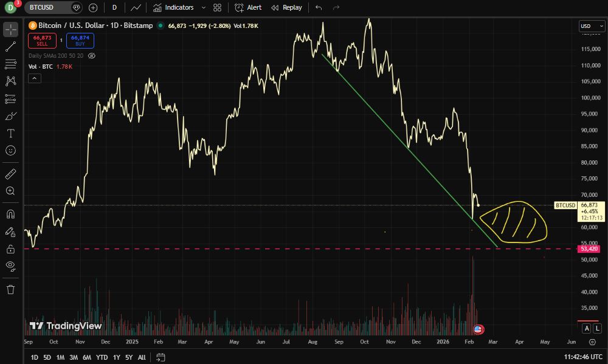Select the ruler measure tool
Image resolution: width=608 pixels, height=364 pixels.
[x=10, y=174]
